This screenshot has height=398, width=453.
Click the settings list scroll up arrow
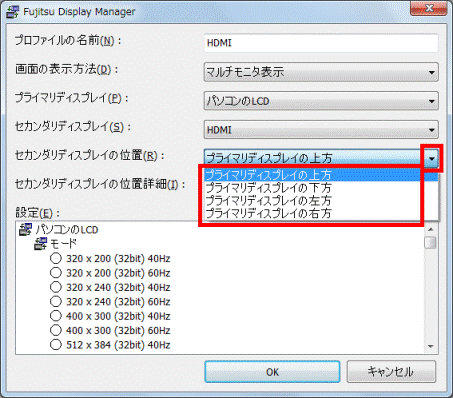pyautogui.click(x=430, y=229)
